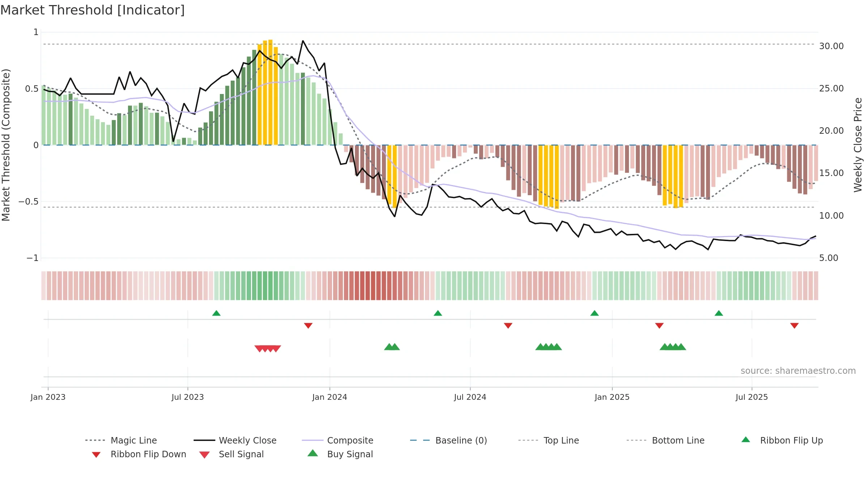Click the Jul 2025 x-axis label
The height and width of the screenshot is (488, 868).
(x=752, y=397)
